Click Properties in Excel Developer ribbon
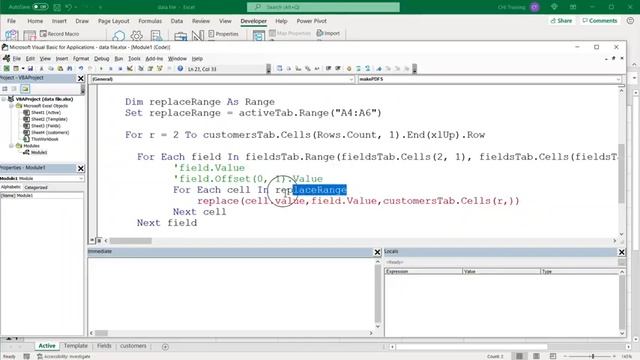 point(223,34)
